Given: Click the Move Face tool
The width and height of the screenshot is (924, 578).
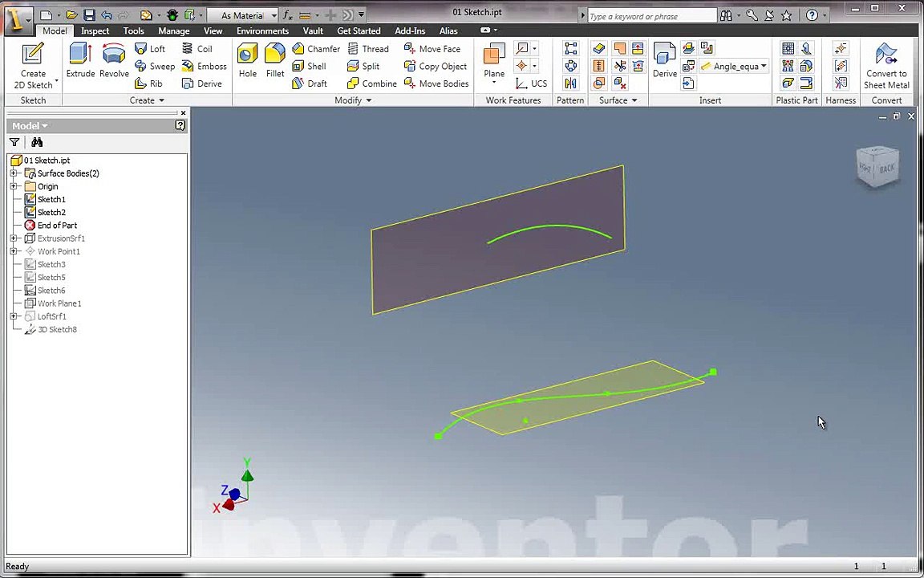Looking at the screenshot, I should pos(432,49).
